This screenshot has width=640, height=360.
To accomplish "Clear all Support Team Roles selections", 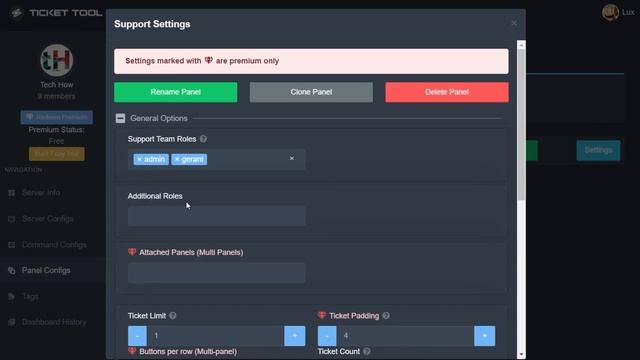I will tap(292, 158).
